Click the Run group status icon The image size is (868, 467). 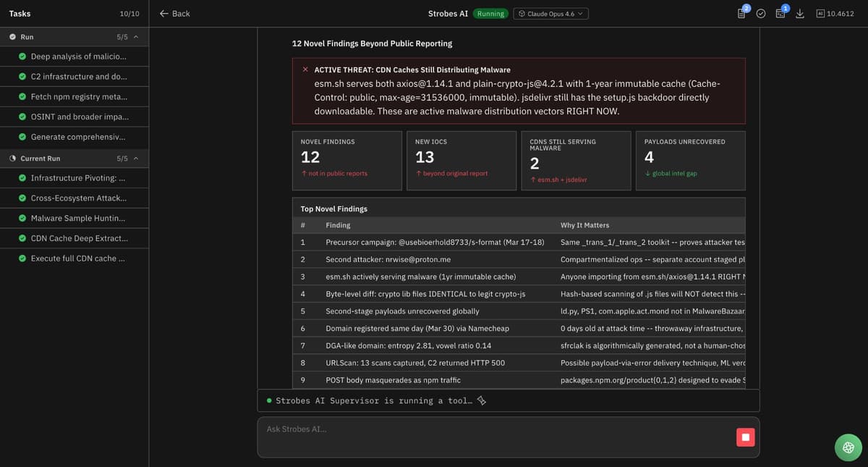click(13, 37)
